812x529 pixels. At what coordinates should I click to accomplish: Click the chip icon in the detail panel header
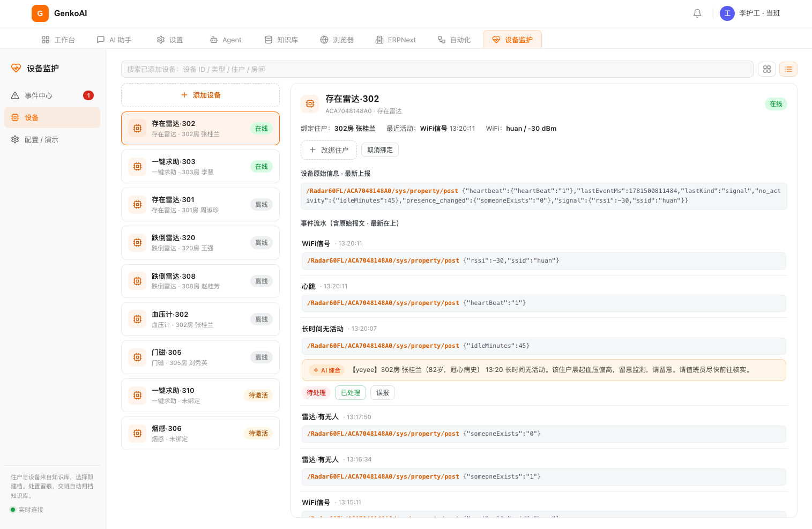pos(310,104)
